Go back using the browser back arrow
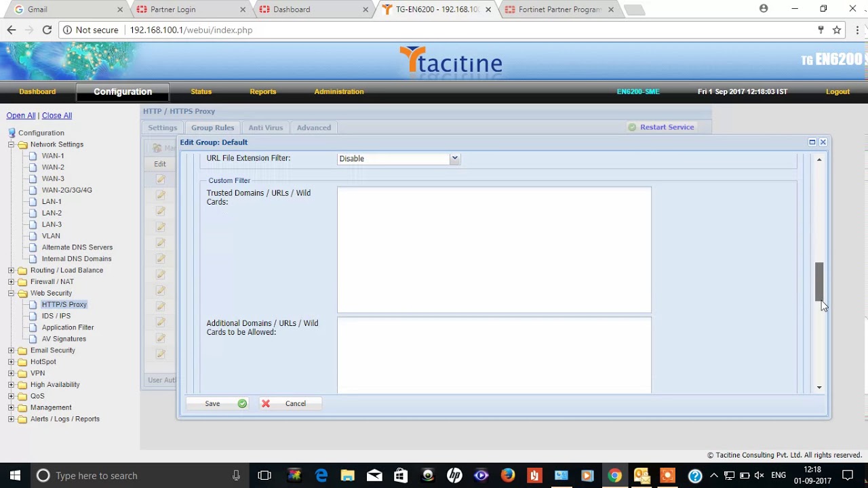This screenshot has height=488, width=868. pyautogui.click(x=12, y=30)
